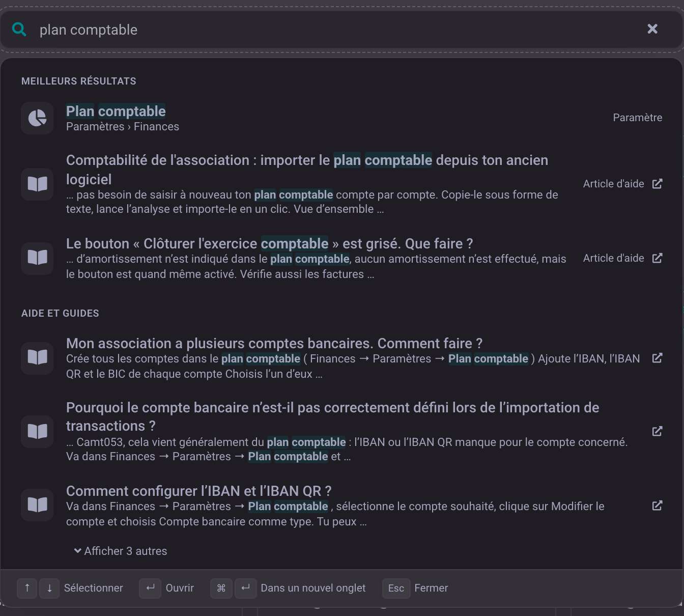Click 'Article d'aide' label on 'Clôturer l'exercice' result

click(x=614, y=258)
